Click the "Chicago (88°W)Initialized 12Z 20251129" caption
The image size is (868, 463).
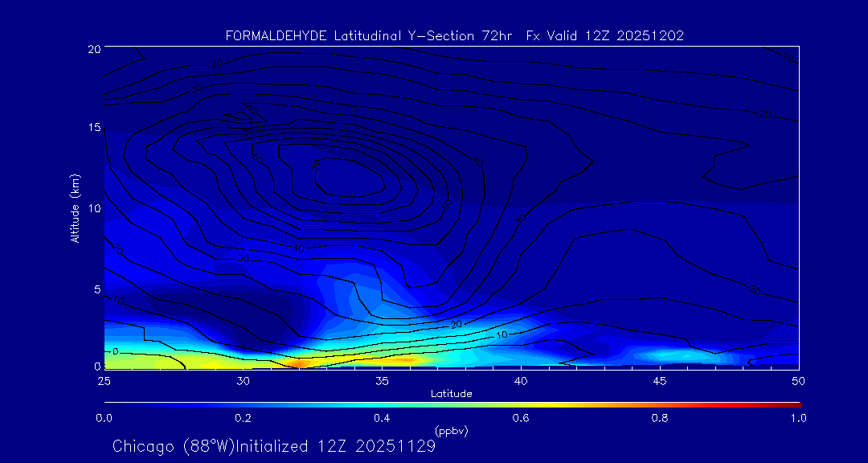(274, 445)
